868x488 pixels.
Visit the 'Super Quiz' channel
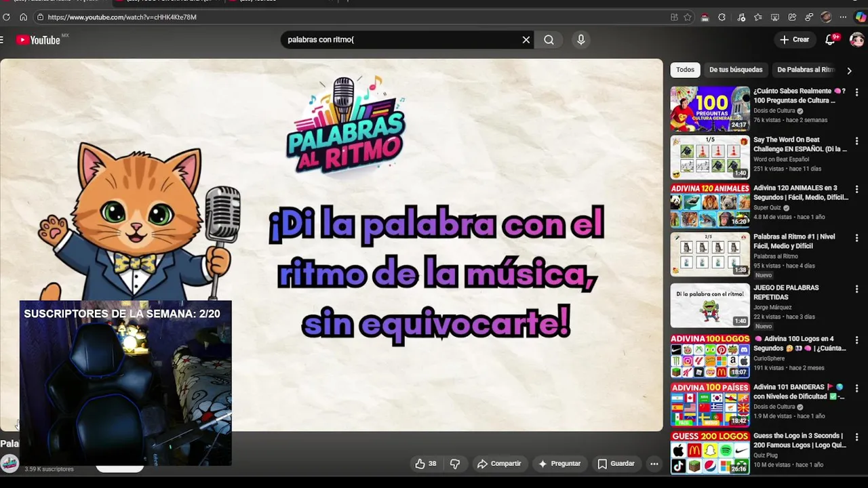pyautogui.click(x=768, y=208)
